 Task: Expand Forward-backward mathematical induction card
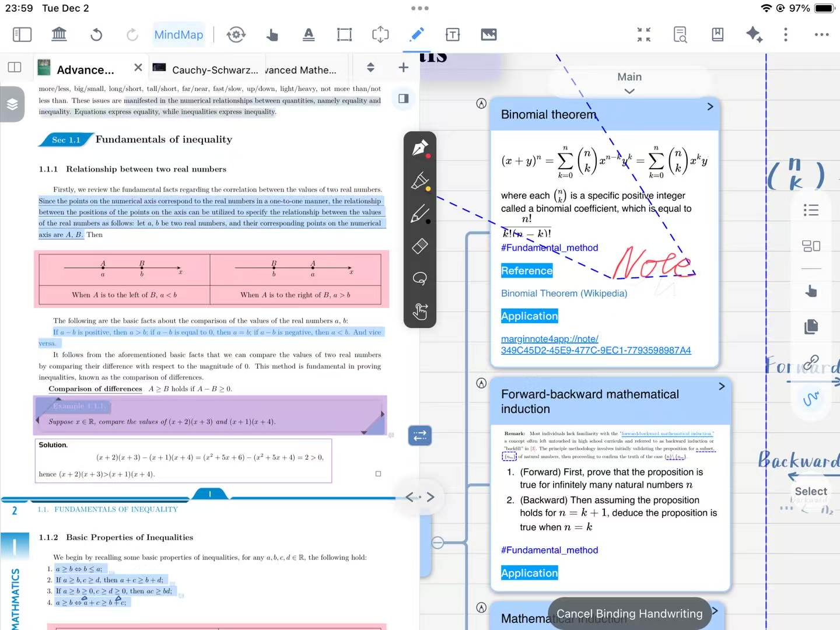coord(722,386)
